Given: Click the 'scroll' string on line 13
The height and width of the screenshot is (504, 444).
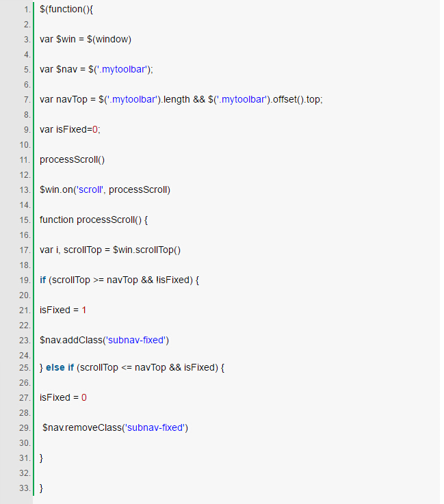Looking at the screenshot, I should coord(90,189).
